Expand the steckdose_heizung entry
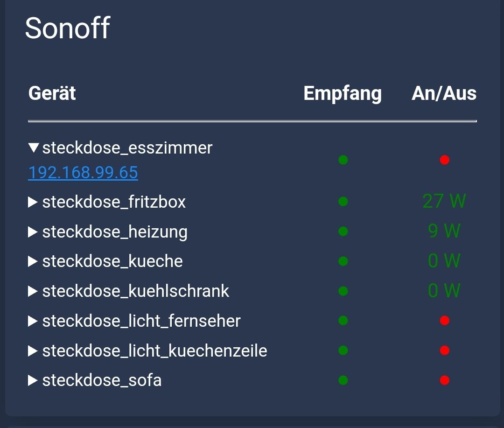Image resolution: width=504 pixels, height=428 pixels. (x=33, y=232)
